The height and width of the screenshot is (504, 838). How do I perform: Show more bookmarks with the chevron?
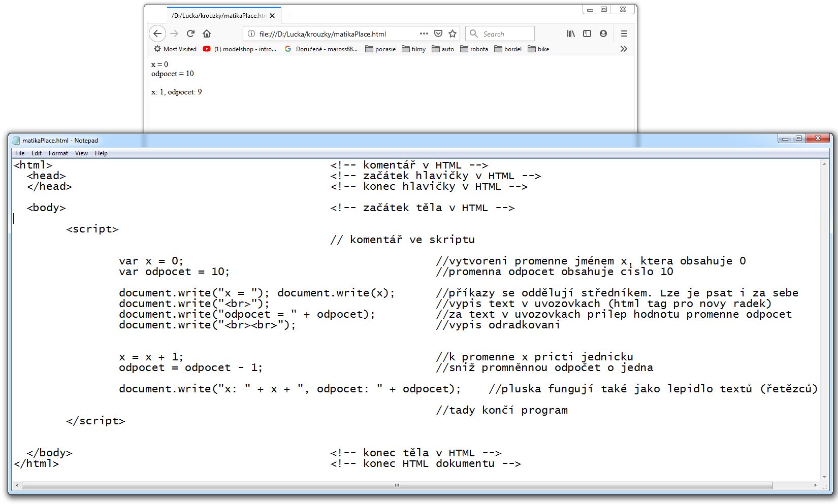click(624, 49)
